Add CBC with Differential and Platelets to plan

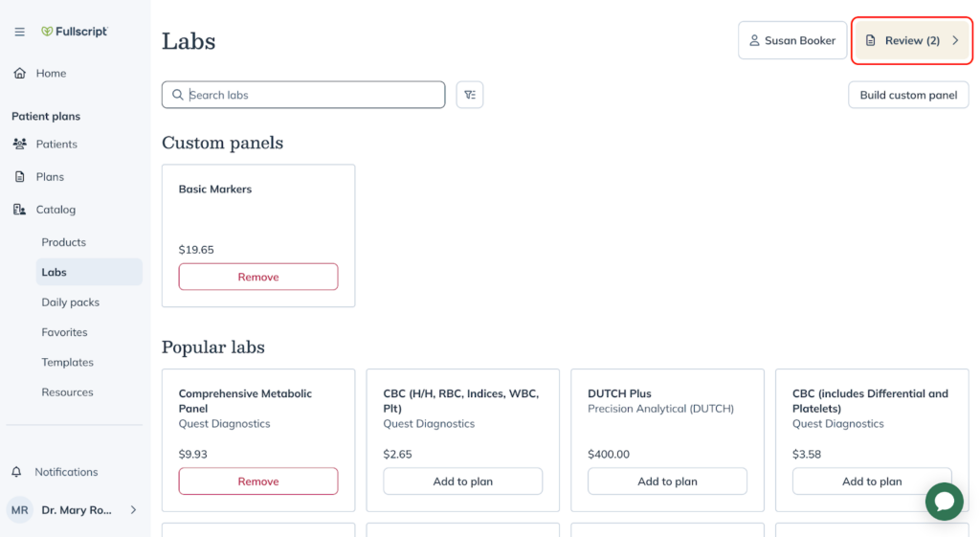click(x=872, y=481)
